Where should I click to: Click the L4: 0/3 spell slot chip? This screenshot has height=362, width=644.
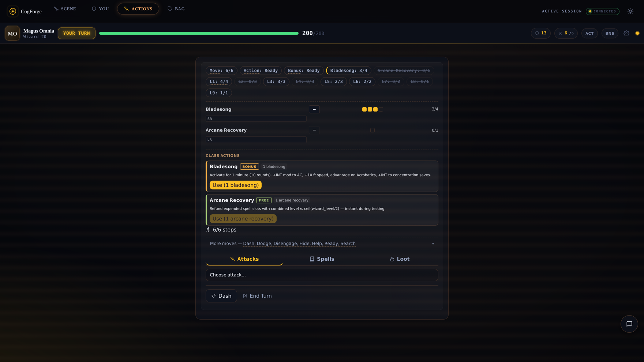(305, 82)
